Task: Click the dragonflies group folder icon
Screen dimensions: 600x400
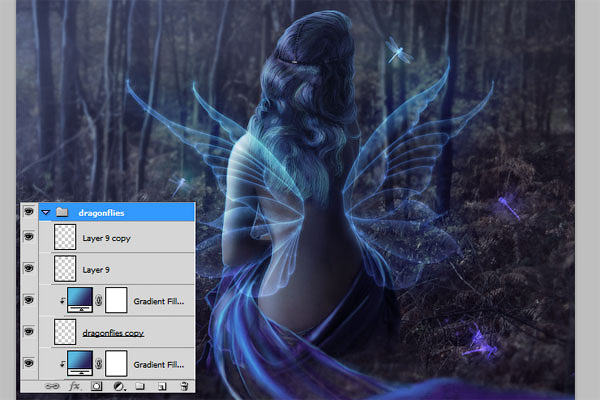Action: point(62,212)
